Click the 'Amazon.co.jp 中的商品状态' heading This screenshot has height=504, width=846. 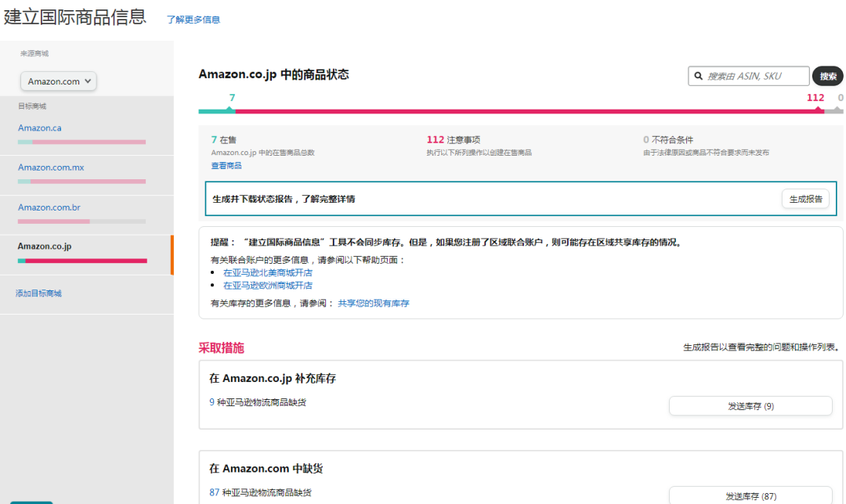click(273, 74)
